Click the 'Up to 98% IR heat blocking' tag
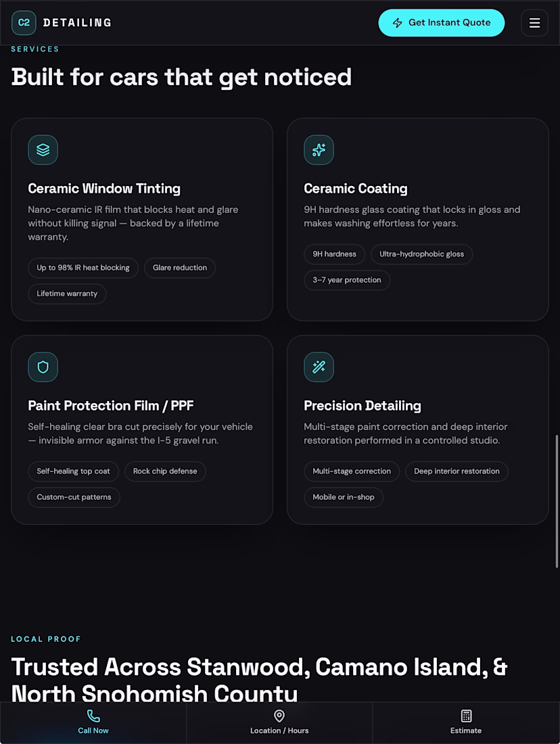 tap(83, 268)
